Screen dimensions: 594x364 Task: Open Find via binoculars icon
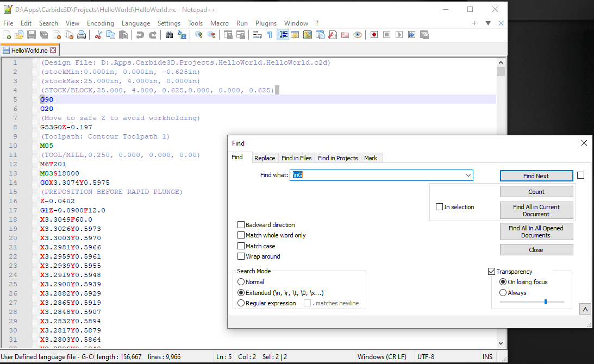coord(170,35)
